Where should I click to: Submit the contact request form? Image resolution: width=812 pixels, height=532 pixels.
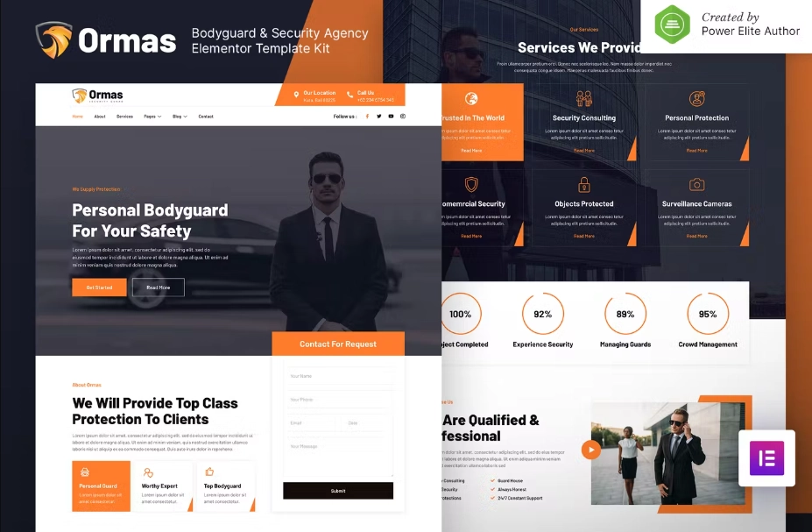(x=338, y=491)
